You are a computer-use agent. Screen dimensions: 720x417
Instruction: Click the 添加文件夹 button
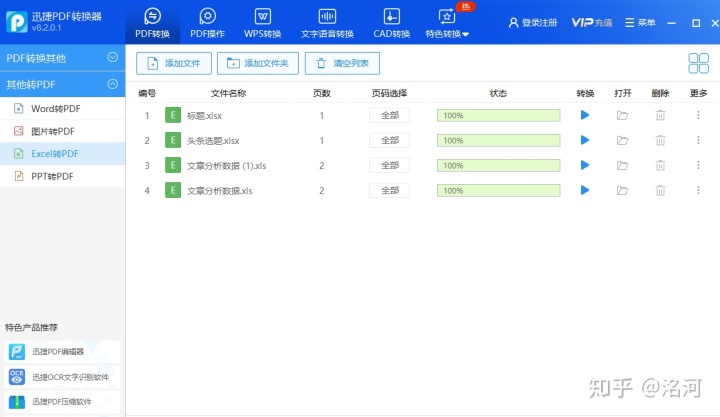(x=258, y=63)
